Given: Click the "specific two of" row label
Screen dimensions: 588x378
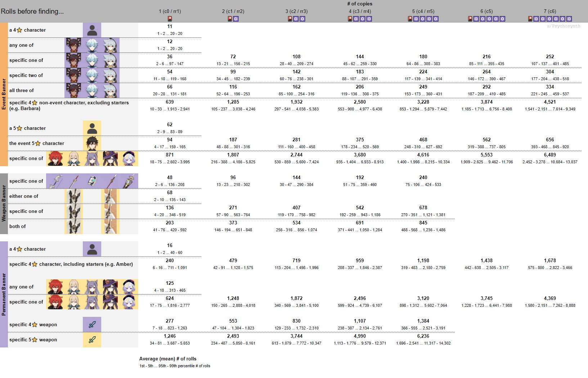Looking at the screenshot, I should pyautogui.click(x=26, y=75).
